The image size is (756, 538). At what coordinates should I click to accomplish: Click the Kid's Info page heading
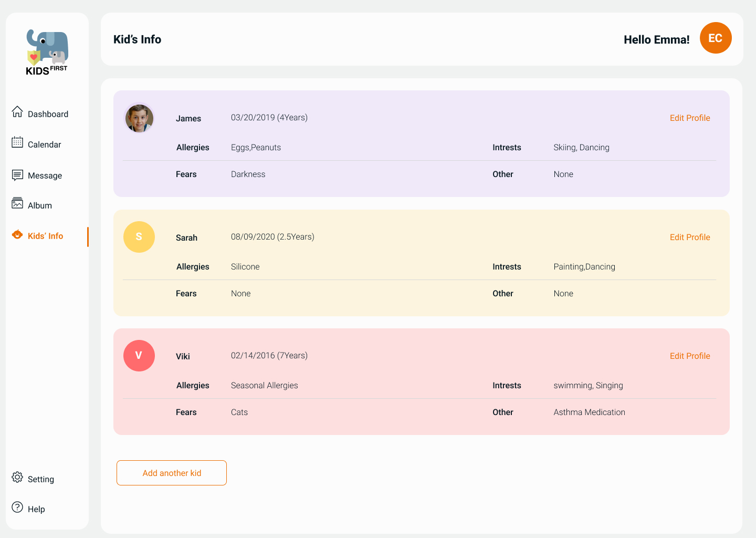[138, 39]
